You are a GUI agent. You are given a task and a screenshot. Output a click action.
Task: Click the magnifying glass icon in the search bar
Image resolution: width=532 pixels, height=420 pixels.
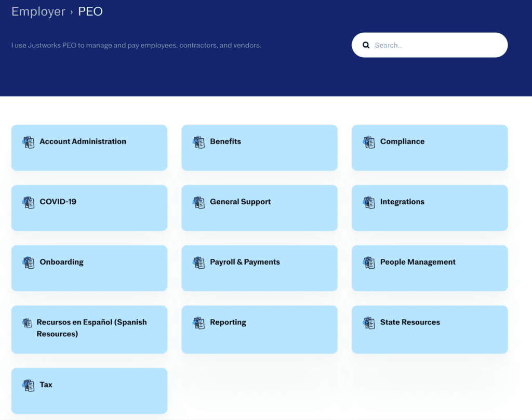(366, 45)
